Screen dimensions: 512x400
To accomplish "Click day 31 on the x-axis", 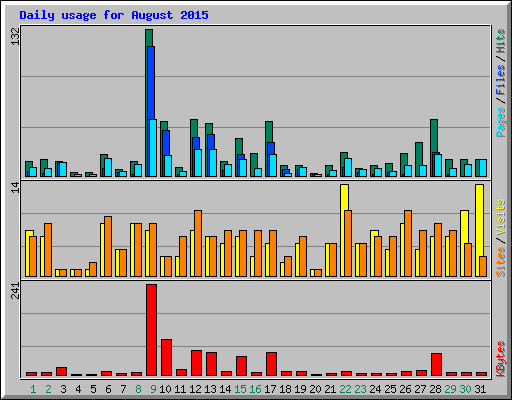I will tap(480, 389).
